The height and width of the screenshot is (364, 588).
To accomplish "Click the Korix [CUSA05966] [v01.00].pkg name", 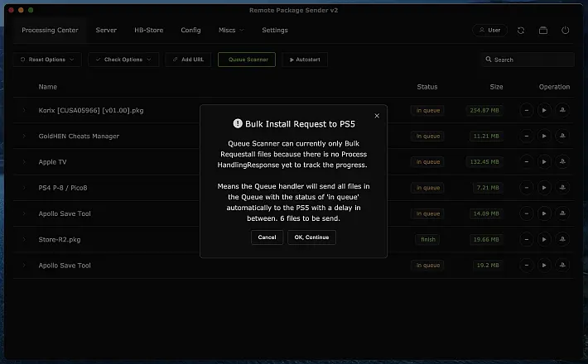I will (91, 111).
